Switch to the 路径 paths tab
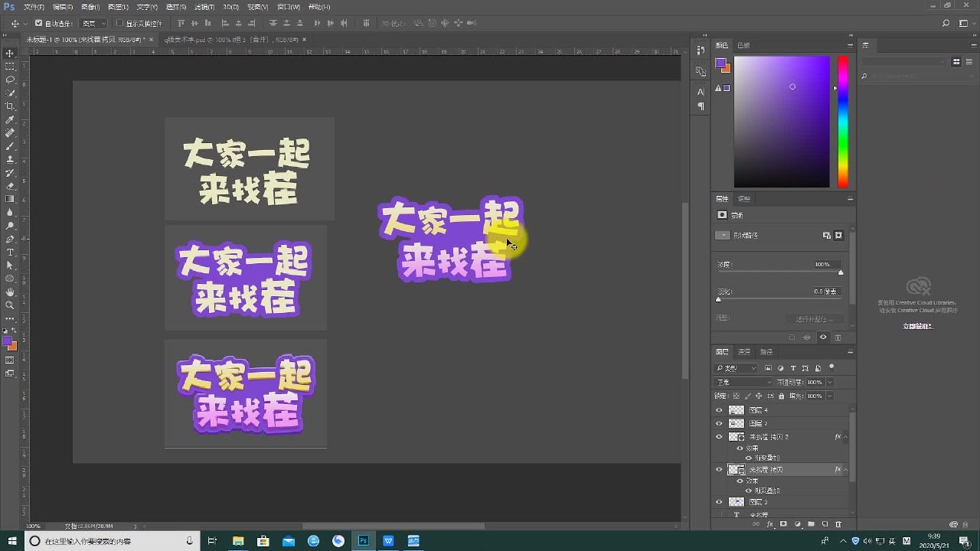Viewport: 980px width, 551px height. [766, 352]
